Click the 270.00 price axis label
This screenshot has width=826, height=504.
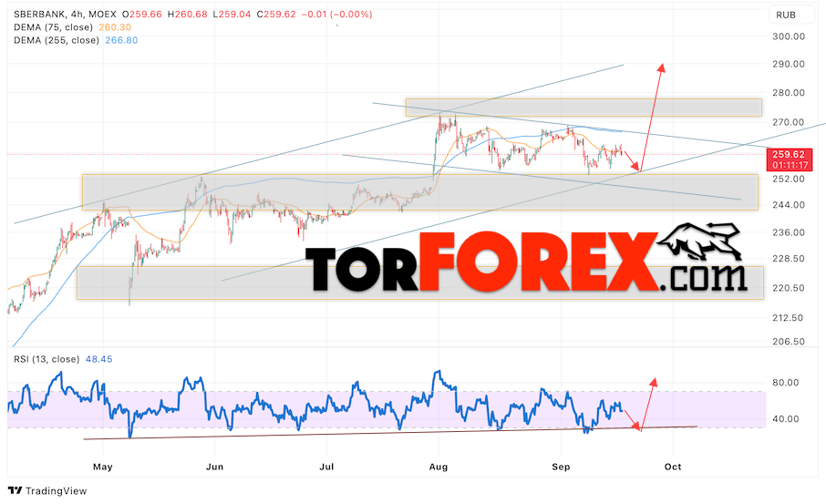pyautogui.click(x=789, y=122)
